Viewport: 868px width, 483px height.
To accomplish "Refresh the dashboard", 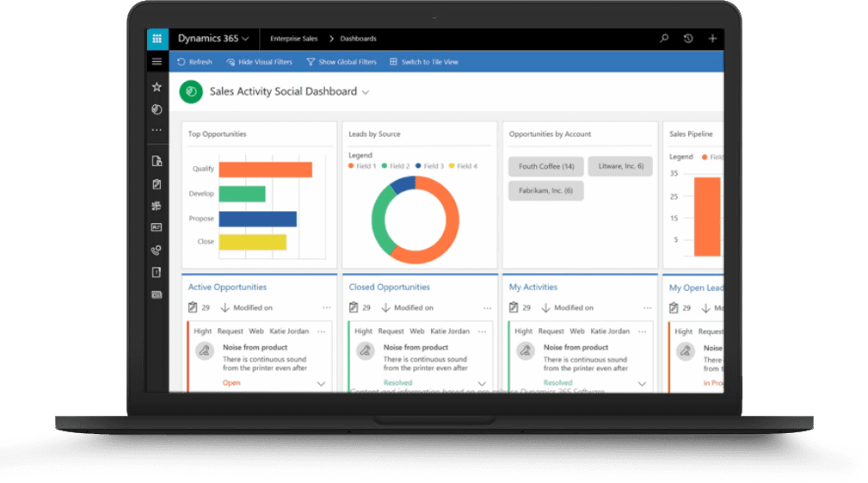I will coord(195,62).
